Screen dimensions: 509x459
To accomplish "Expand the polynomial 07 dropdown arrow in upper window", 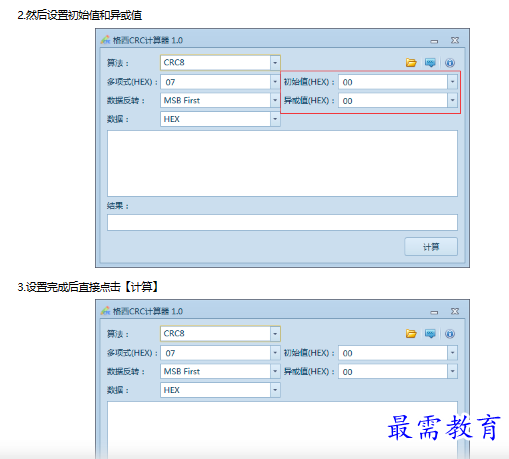I will [275, 82].
